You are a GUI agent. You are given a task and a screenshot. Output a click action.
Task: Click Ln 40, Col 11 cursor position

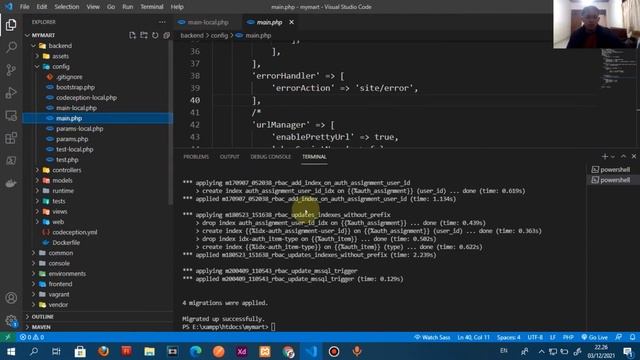tap(473, 337)
